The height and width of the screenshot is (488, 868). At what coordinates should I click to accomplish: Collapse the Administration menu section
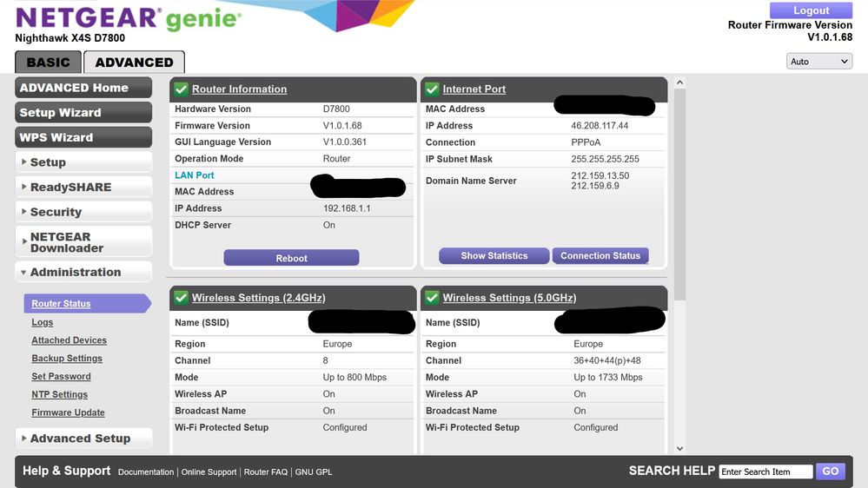coord(83,272)
